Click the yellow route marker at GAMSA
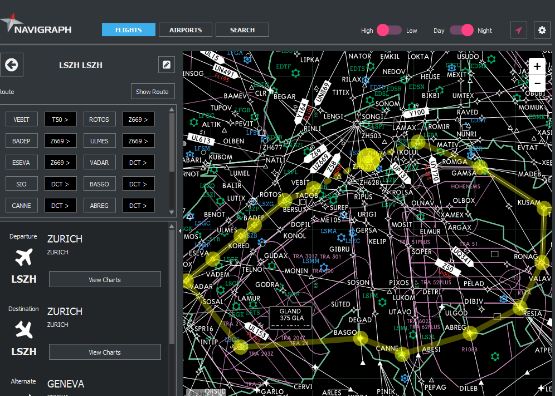This screenshot has height=396, width=555. (x=480, y=167)
